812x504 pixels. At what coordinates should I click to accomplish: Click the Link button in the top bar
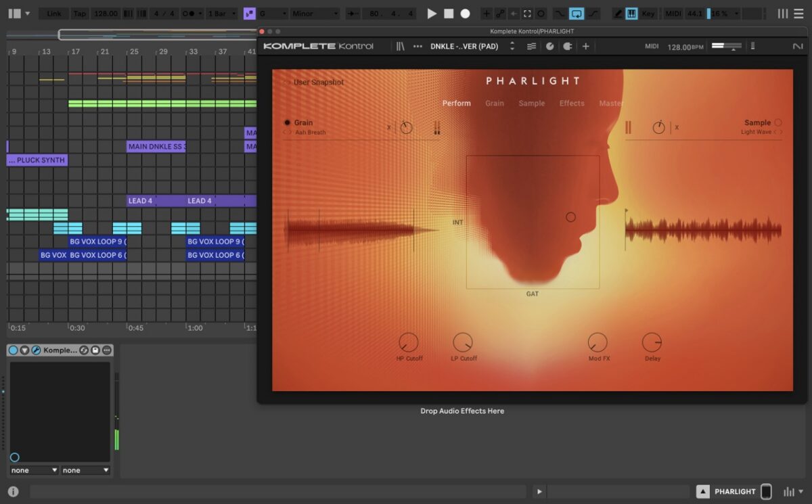pos(54,14)
